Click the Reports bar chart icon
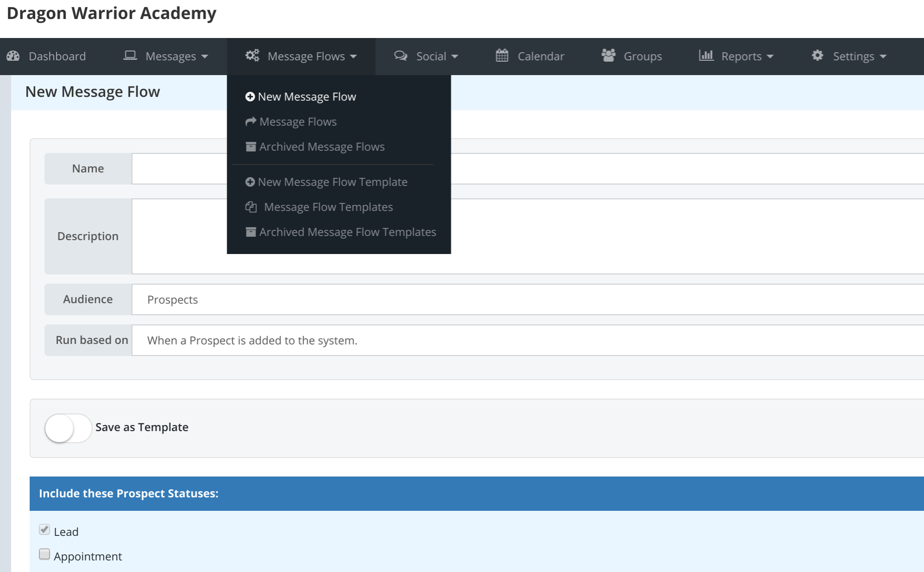Viewport: 924px width, 572px height. tap(706, 56)
